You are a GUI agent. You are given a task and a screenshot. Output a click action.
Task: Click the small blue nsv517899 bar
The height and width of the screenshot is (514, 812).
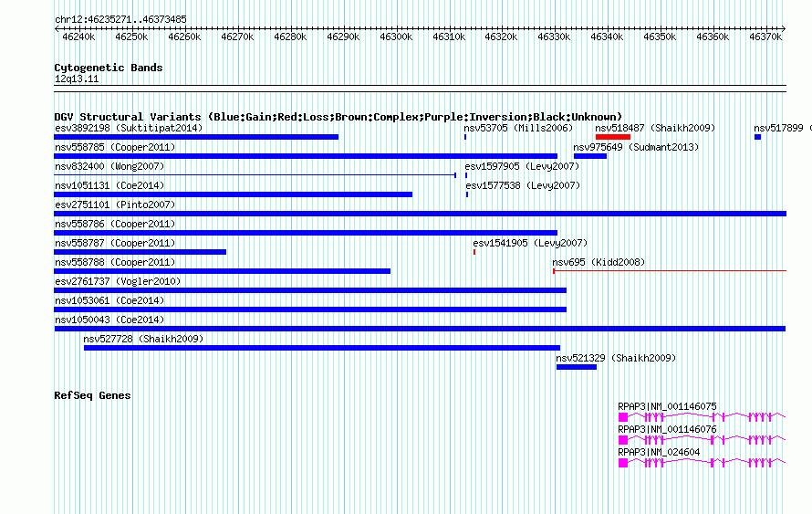[x=757, y=137]
